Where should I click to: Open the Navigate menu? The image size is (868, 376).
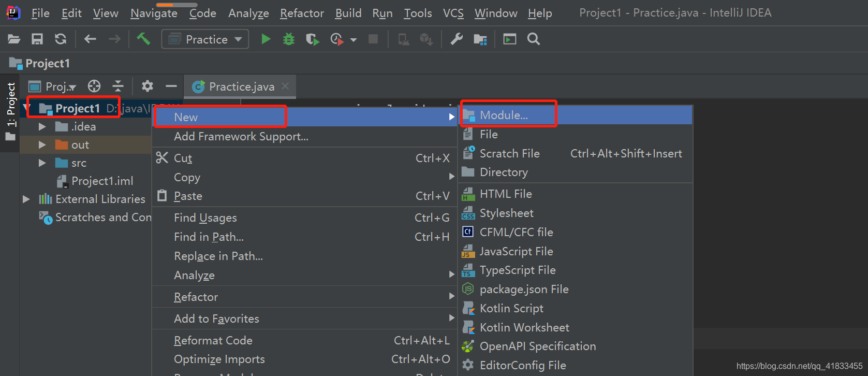(x=154, y=13)
